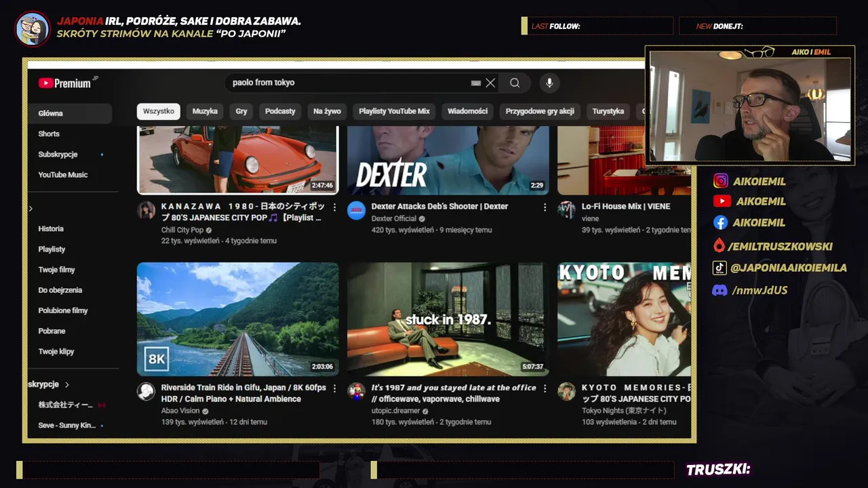Play the stuck in 1987 thumbnail
Image resolution: width=868 pixels, height=488 pixels.
(448, 319)
